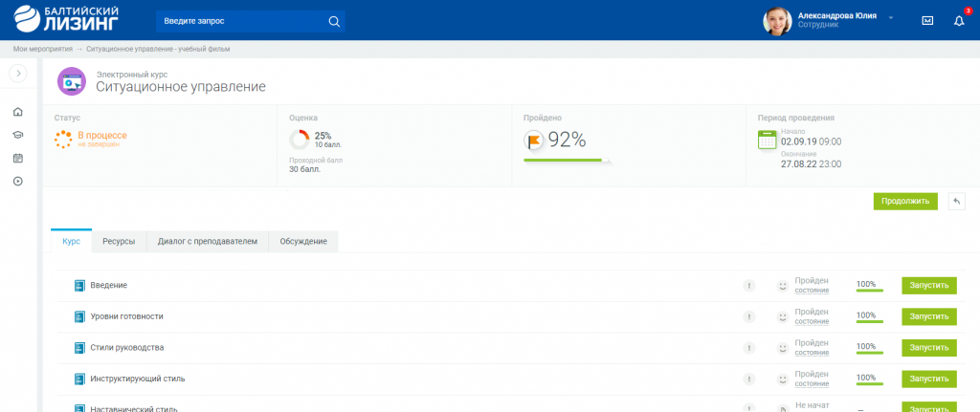Open the Диалог с преподавателем tab
This screenshot has height=412, width=980.
[x=208, y=242]
